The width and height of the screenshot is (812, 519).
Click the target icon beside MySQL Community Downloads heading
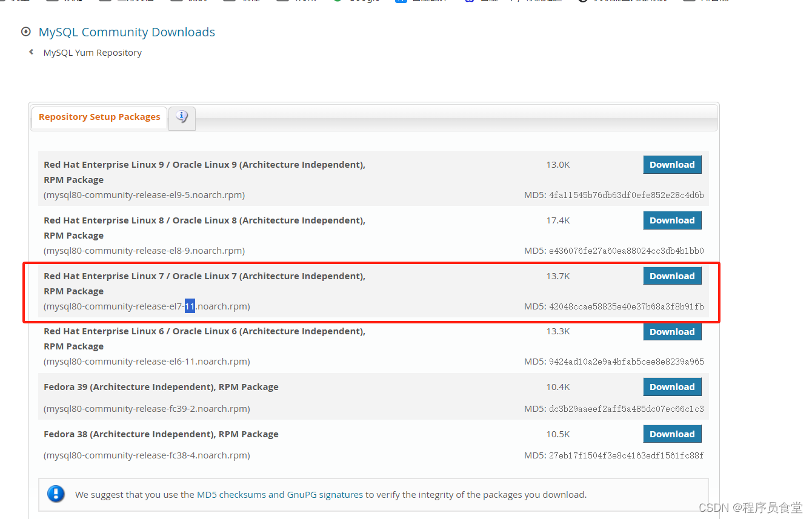(25, 31)
